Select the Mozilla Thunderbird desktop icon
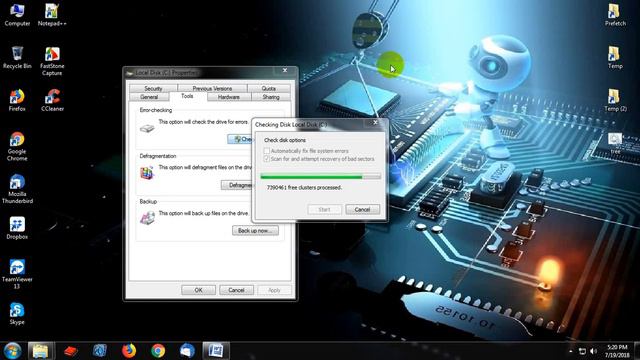The width and height of the screenshot is (640, 360). pyautogui.click(x=17, y=189)
